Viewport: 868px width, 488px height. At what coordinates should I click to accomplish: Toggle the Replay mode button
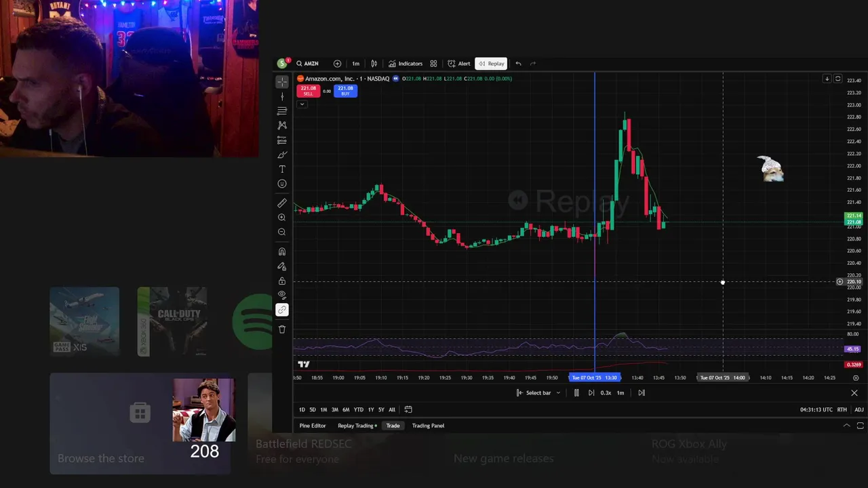tap(492, 64)
